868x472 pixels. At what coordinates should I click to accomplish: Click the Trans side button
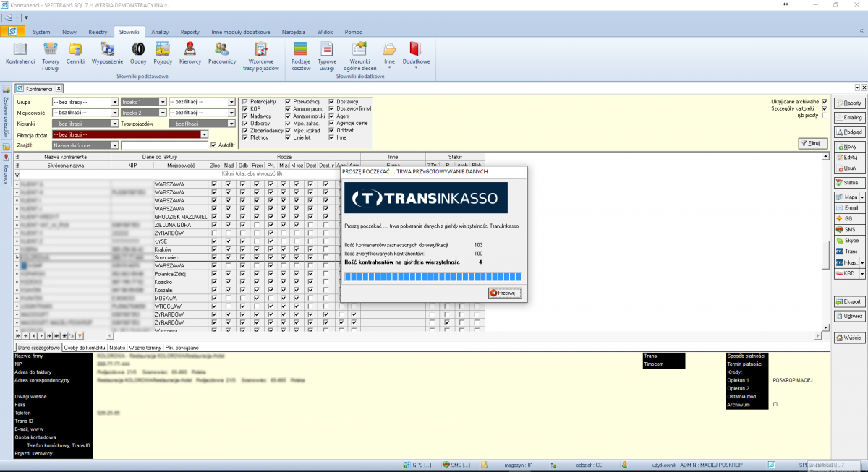pos(849,251)
